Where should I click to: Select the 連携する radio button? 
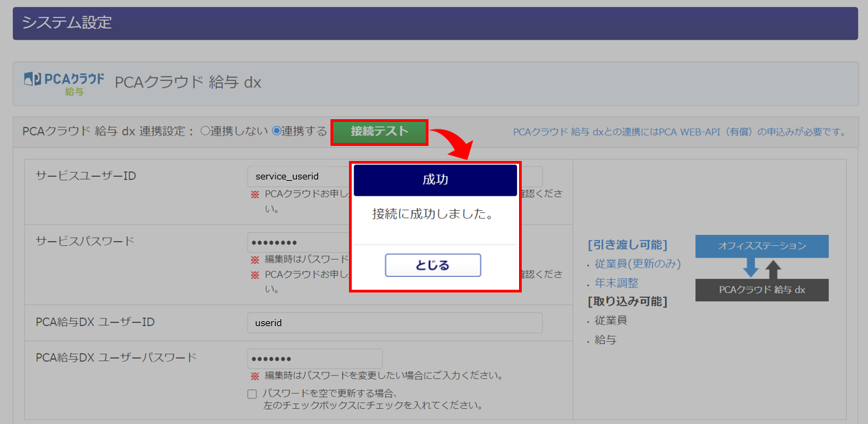coord(276,132)
